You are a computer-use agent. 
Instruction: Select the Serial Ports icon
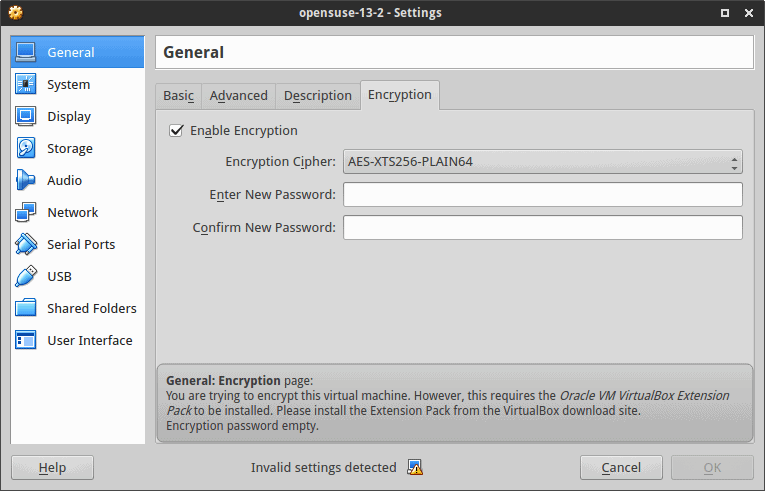[25, 244]
